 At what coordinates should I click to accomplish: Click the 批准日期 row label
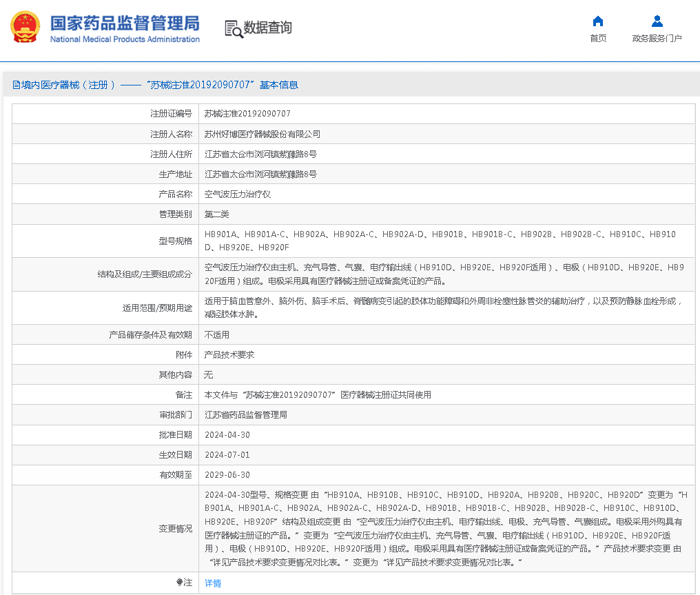[x=176, y=435]
